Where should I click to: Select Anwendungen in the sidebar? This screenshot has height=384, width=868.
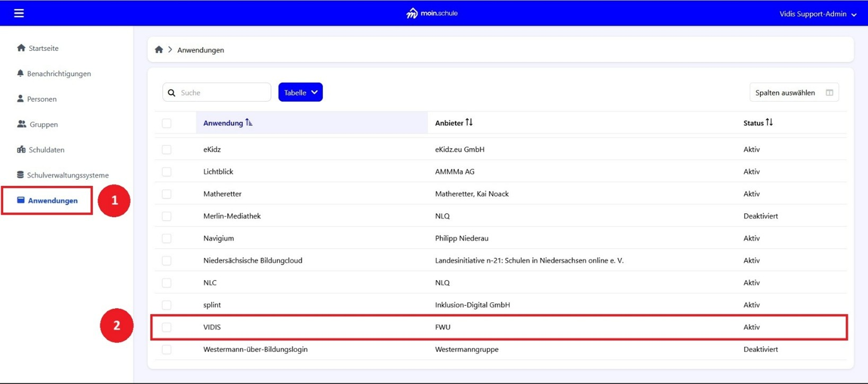(x=52, y=200)
